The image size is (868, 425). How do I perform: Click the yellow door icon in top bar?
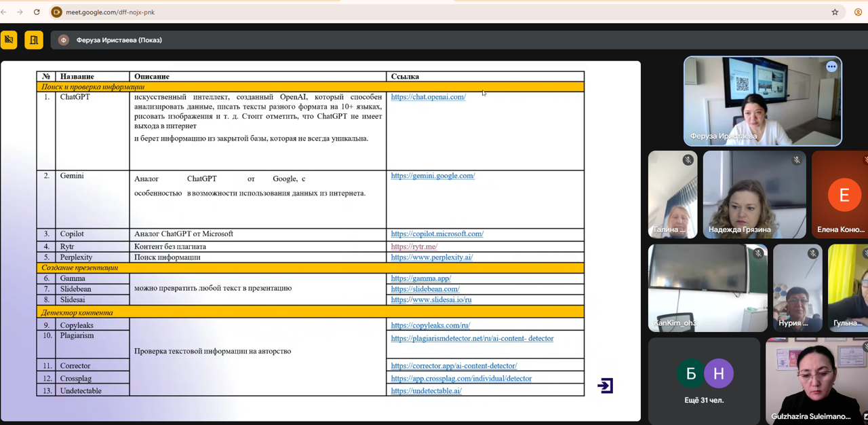pos(34,40)
